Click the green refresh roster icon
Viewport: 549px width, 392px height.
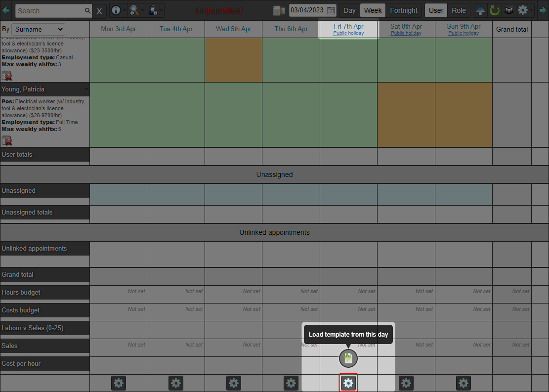(x=494, y=10)
